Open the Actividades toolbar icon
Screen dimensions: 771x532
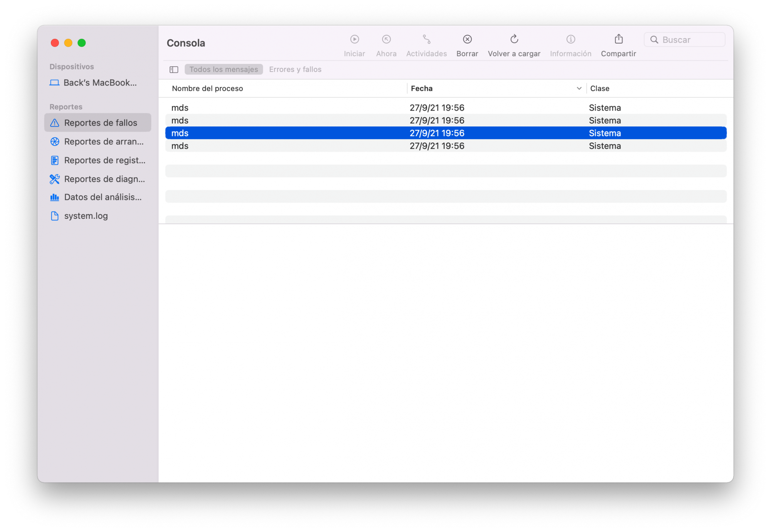point(426,39)
